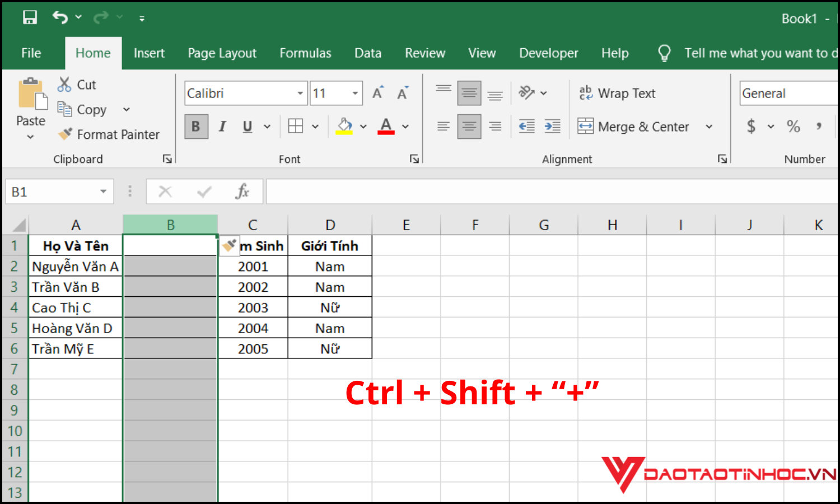Image resolution: width=840 pixels, height=504 pixels.
Task: Toggle bottom align text
Action: click(x=495, y=93)
